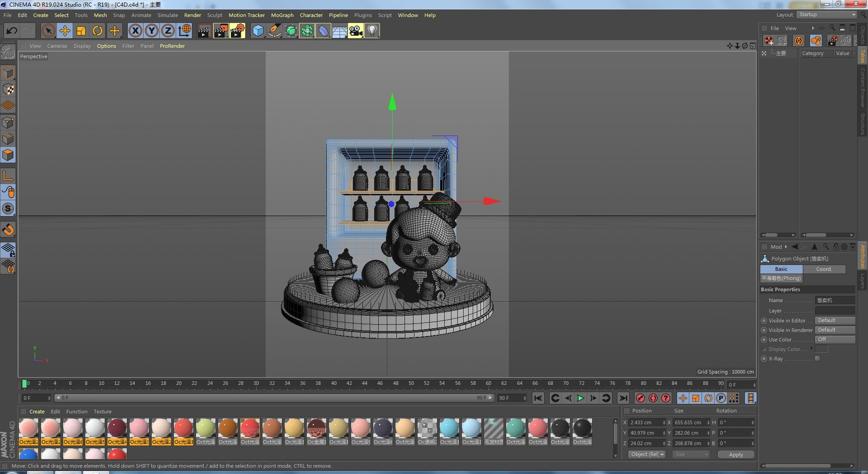Image resolution: width=868 pixels, height=474 pixels.
Task: Click the Bend deformer icon
Action: [323, 31]
